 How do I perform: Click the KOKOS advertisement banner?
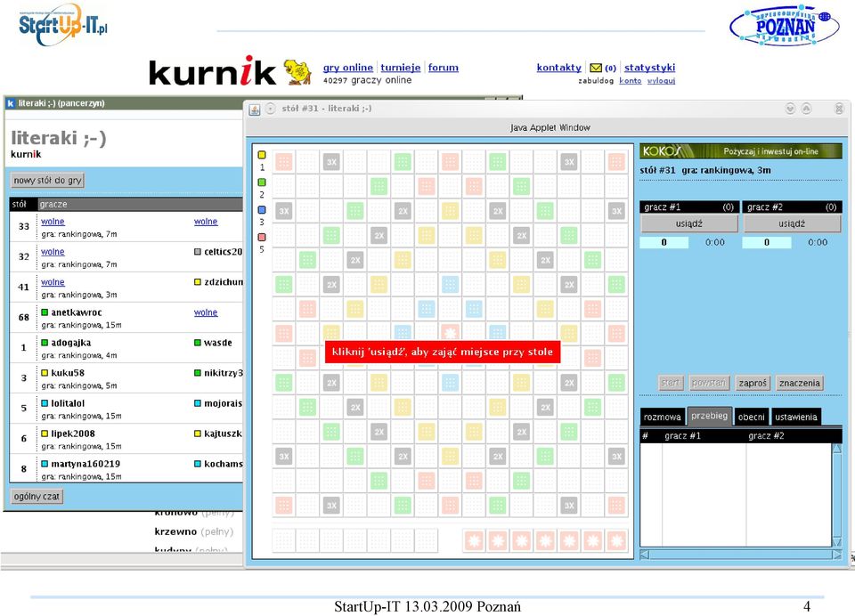tap(741, 151)
